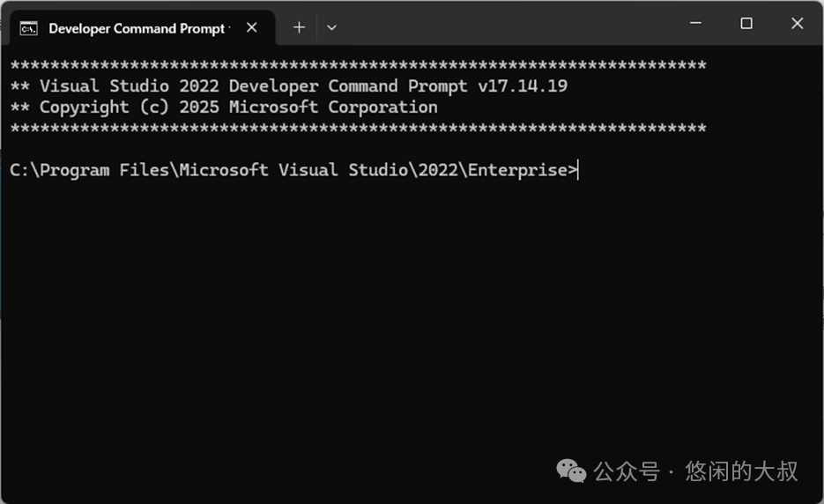
Task: Click the command prompt icon in the tab
Action: [x=28, y=27]
